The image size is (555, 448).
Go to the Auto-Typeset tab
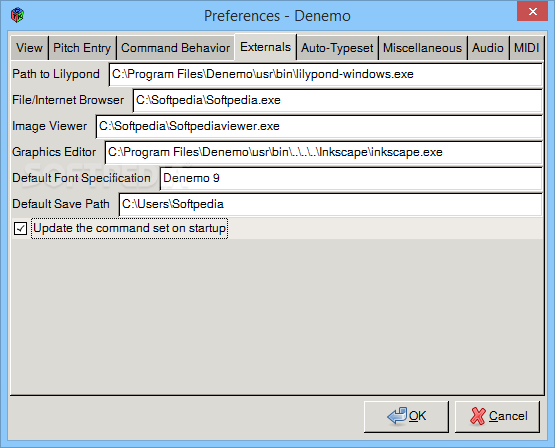(337, 48)
